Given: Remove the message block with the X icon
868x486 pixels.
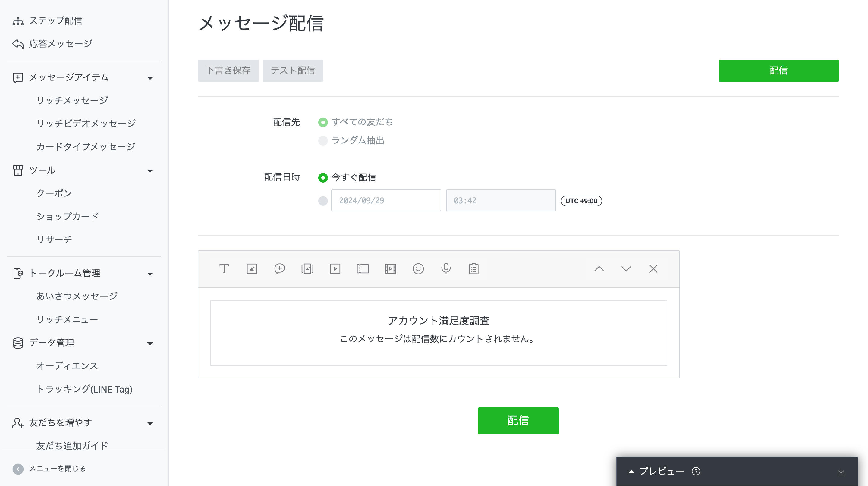Looking at the screenshot, I should pyautogui.click(x=653, y=269).
